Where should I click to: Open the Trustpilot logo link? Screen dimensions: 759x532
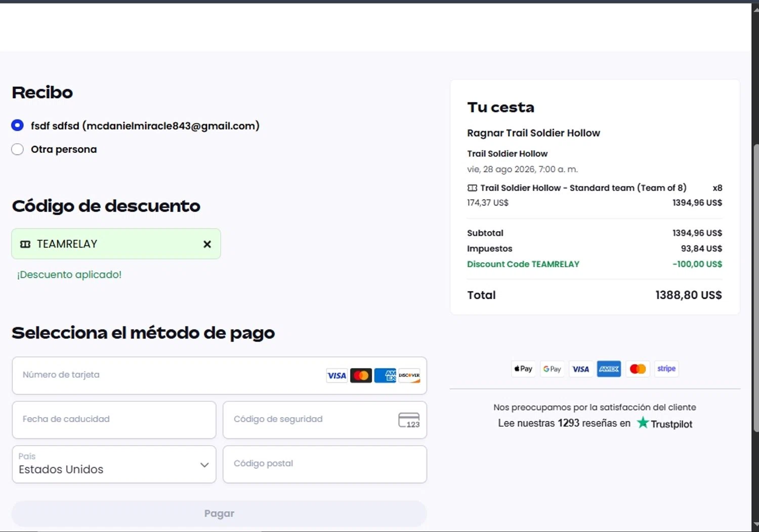coord(664,423)
